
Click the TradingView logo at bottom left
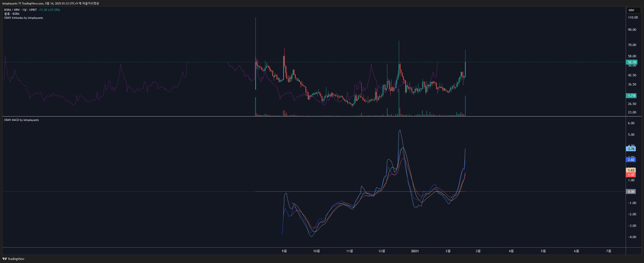pyautogui.click(x=14, y=259)
